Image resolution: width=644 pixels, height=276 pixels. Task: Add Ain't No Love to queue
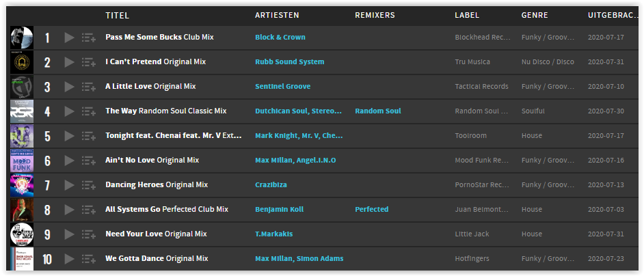88,161
